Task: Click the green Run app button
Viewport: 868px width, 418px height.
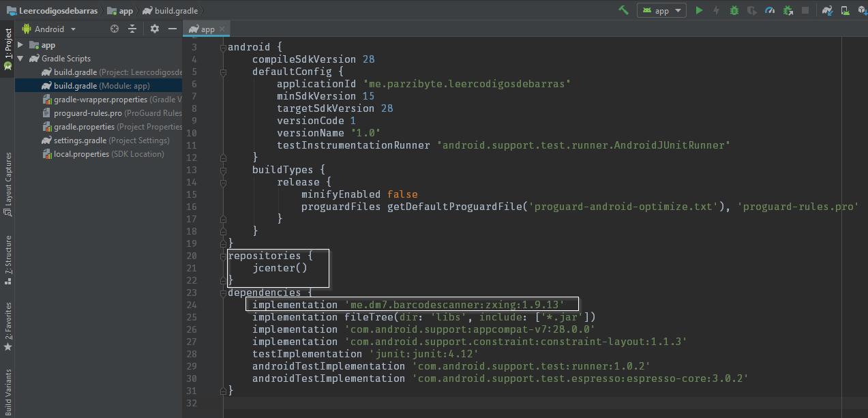Action: coord(699,10)
